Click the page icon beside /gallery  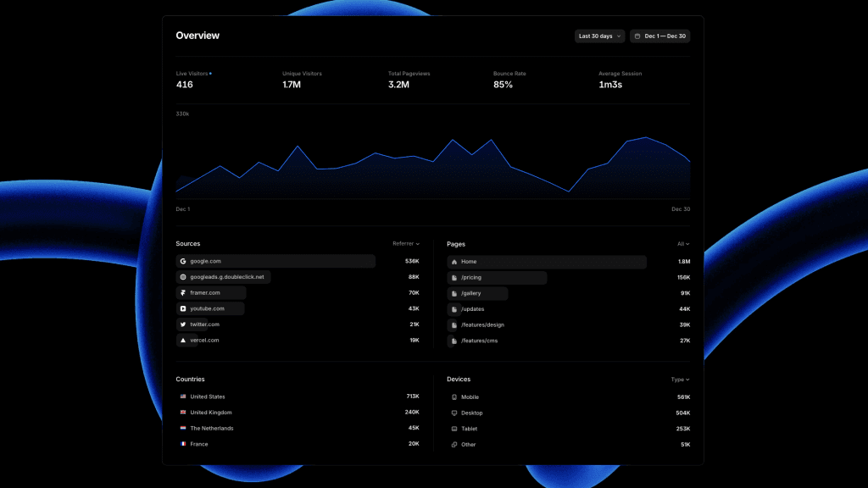point(454,293)
